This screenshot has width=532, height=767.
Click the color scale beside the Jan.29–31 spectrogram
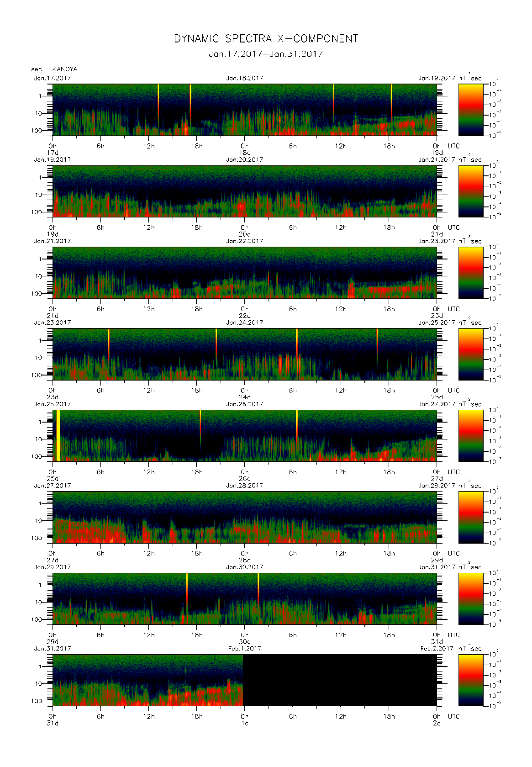point(471,598)
